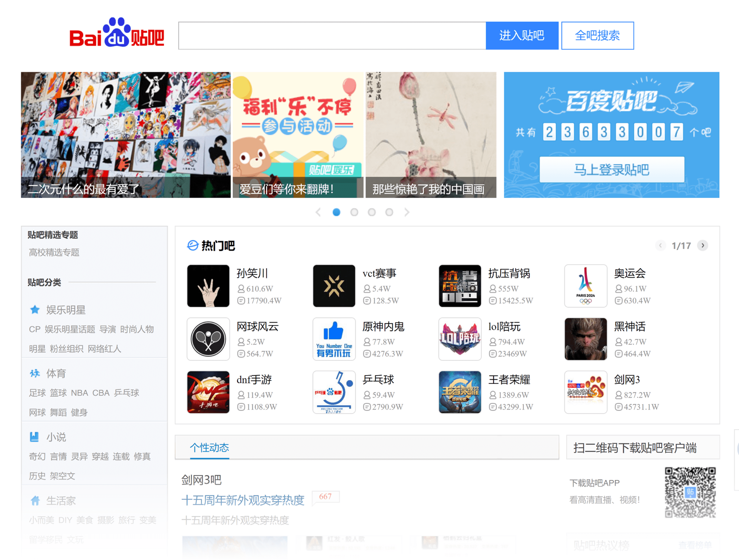This screenshot has width=739, height=560.
Task: Select the first carousel page dot
Action: click(x=336, y=212)
